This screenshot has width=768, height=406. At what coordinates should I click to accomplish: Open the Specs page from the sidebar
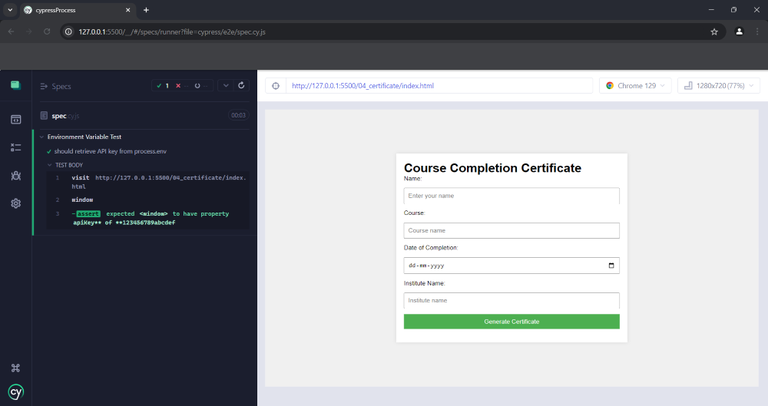pyautogui.click(x=16, y=119)
